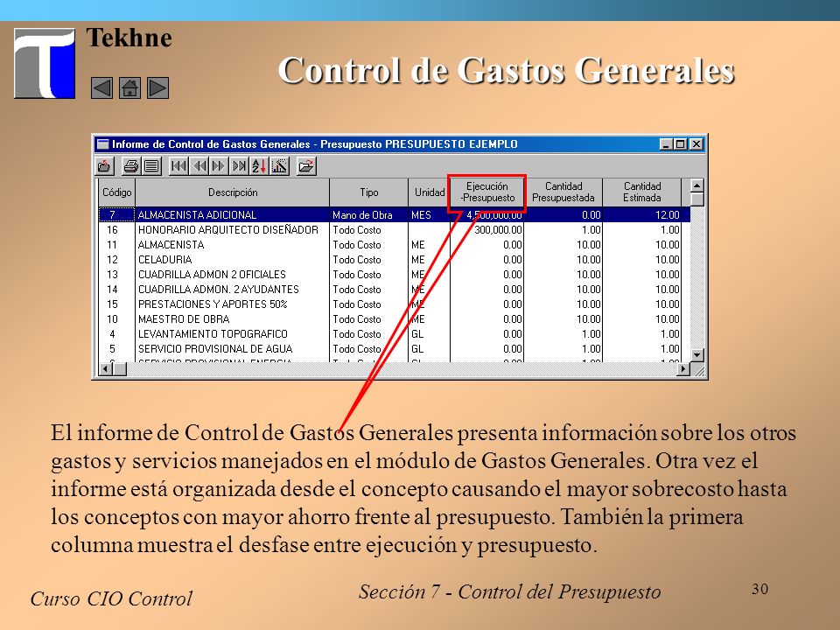
Task: Close the Informe de Control window
Action: pyautogui.click(x=696, y=144)
